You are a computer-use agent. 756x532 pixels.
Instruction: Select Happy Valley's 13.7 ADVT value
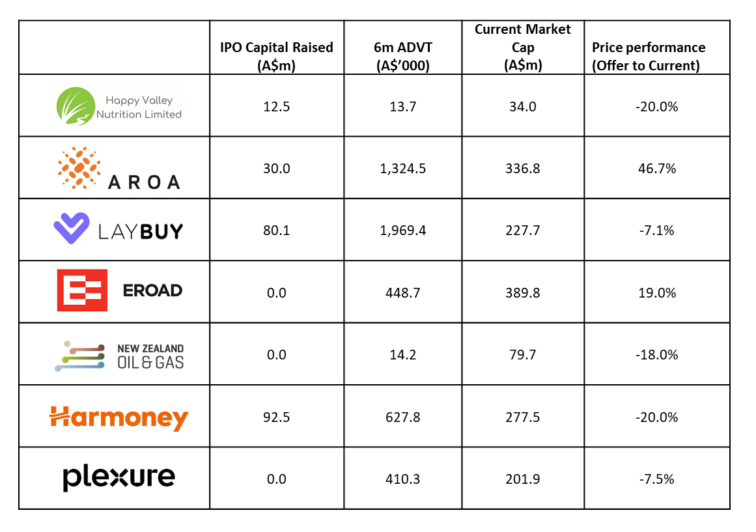pyautogui.click(x=402, y=106)
